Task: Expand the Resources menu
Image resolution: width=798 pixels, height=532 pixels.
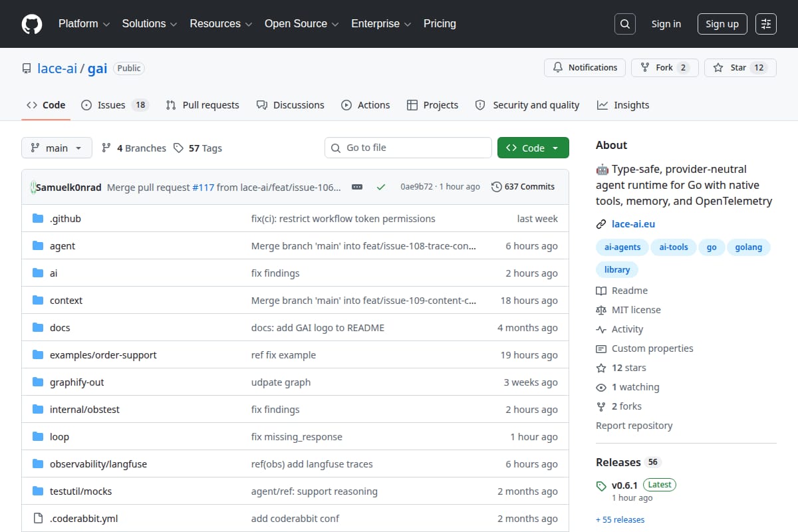Action: (221, 24)
